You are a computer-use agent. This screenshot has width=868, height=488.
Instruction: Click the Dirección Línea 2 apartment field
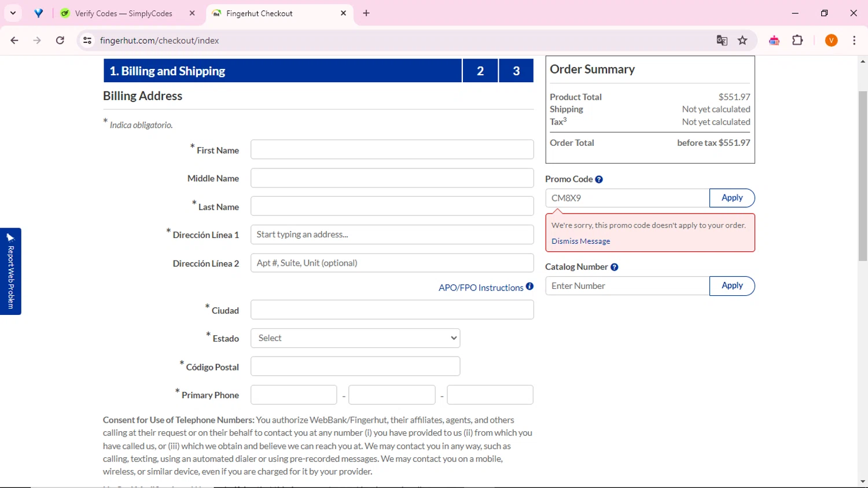(392, 263)
